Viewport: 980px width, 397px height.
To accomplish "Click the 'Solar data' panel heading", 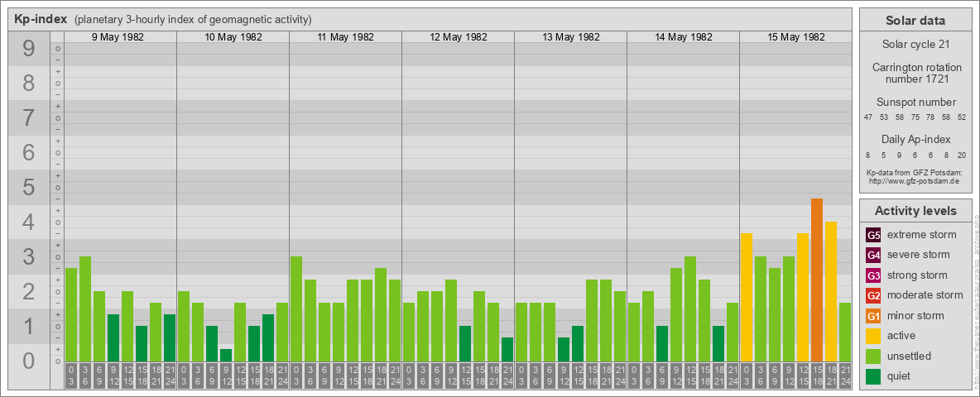I will 915,21.
